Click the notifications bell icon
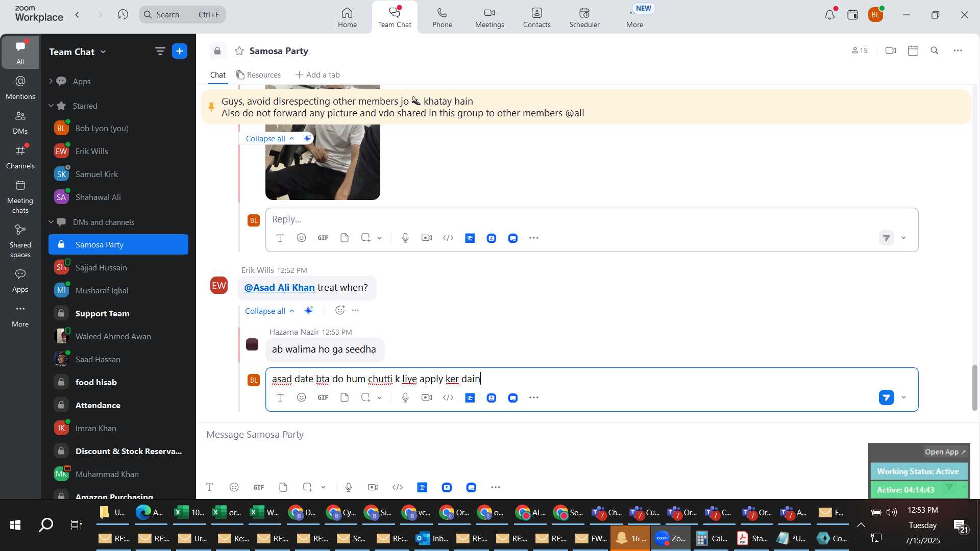 (x=830, y=15)
